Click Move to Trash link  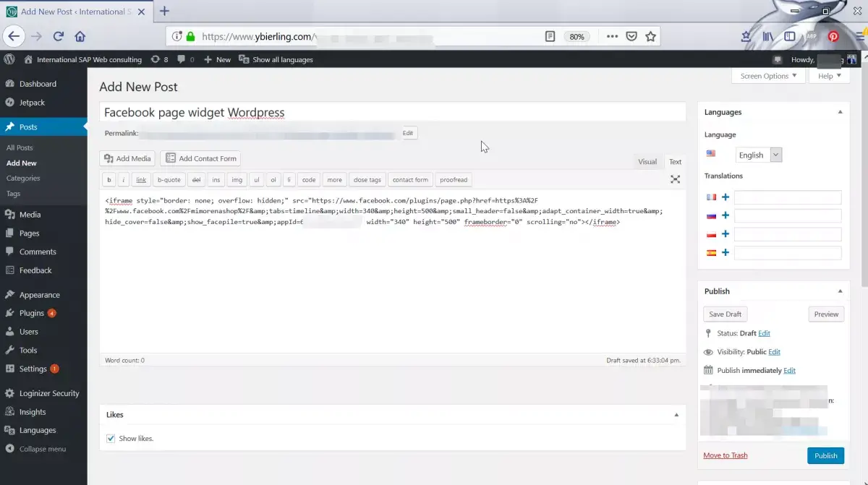726,455
